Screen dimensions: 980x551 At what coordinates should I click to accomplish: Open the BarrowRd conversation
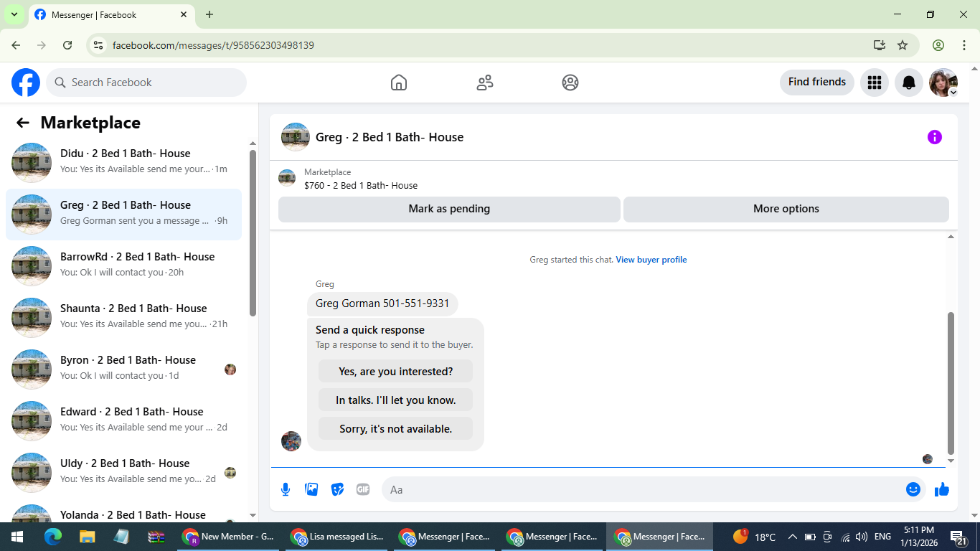point(123,266)
